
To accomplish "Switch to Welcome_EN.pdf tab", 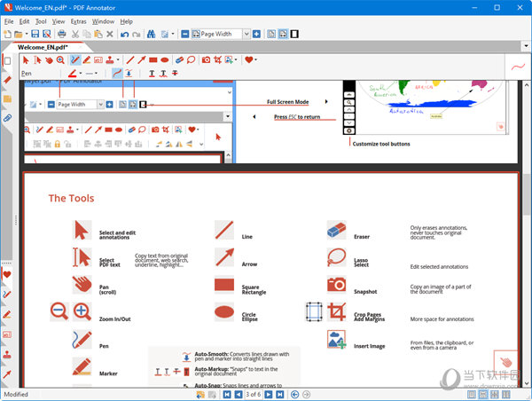I will coord(43,47).
